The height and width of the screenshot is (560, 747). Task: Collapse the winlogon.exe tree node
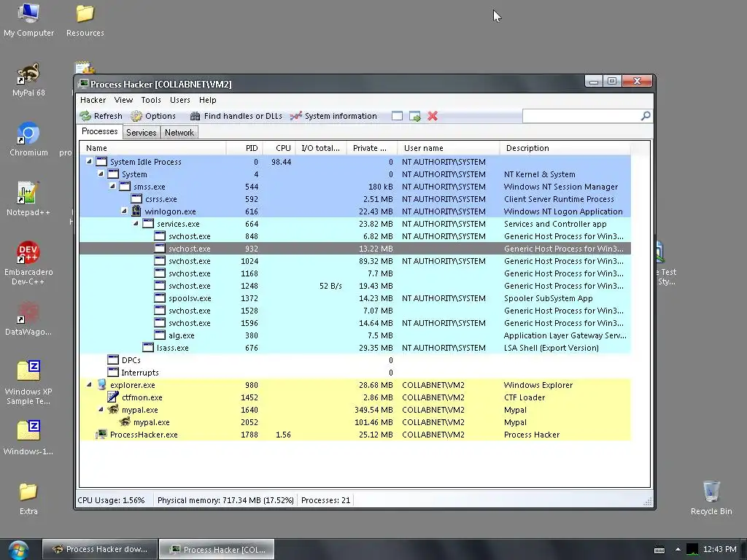(124, 211)
